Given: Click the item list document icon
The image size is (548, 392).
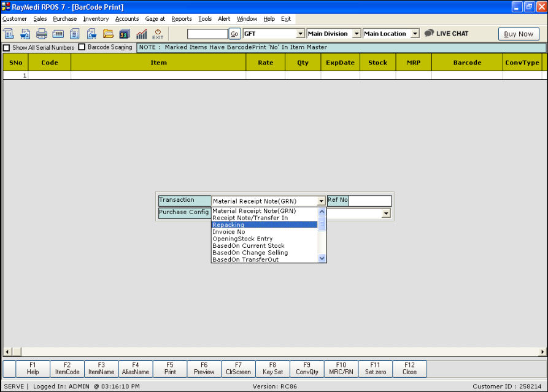Looking at the screenshot, I should coord(74,34).
